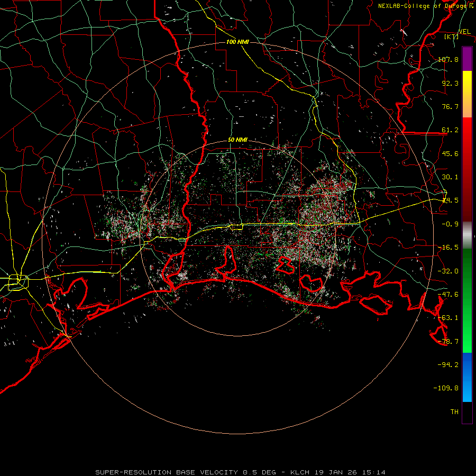Pick the yellow segment of the color bar
The height and width of the screenshot is (476, 476).
coord(467,94)
